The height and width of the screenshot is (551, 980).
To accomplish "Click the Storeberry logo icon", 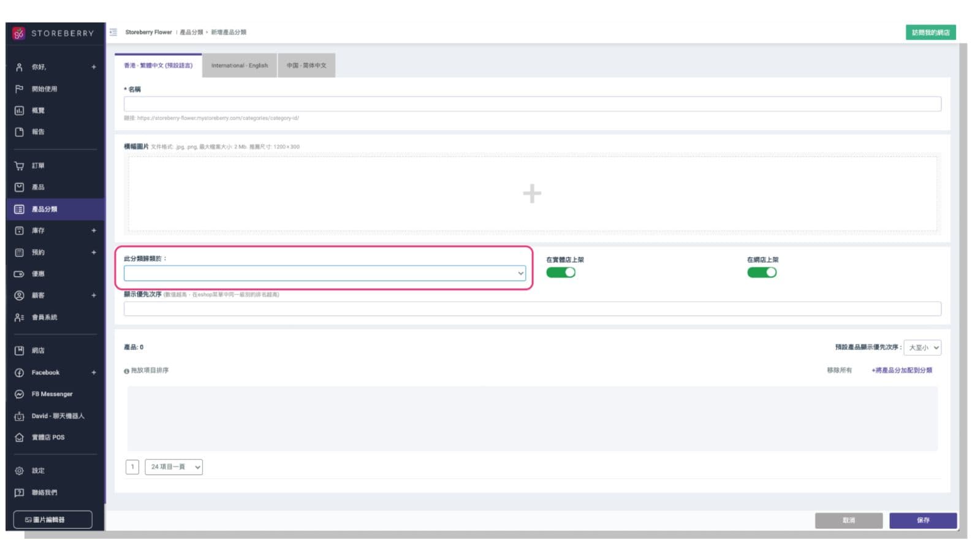I will click(x=19, y=33).
